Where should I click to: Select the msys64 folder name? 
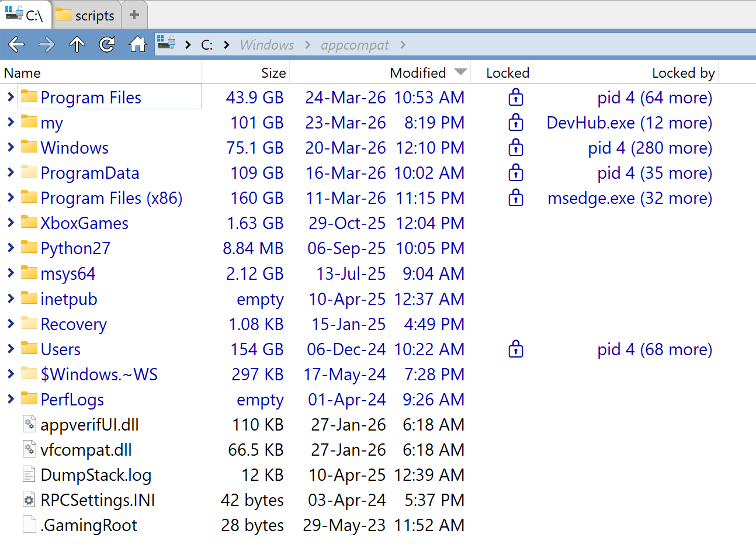pyautogui.click(x=68, y=274)
